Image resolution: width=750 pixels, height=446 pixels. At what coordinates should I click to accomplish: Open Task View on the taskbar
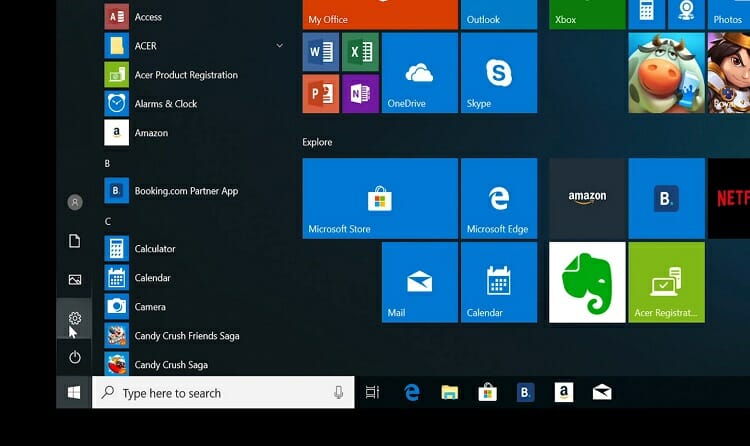(372, 392)
